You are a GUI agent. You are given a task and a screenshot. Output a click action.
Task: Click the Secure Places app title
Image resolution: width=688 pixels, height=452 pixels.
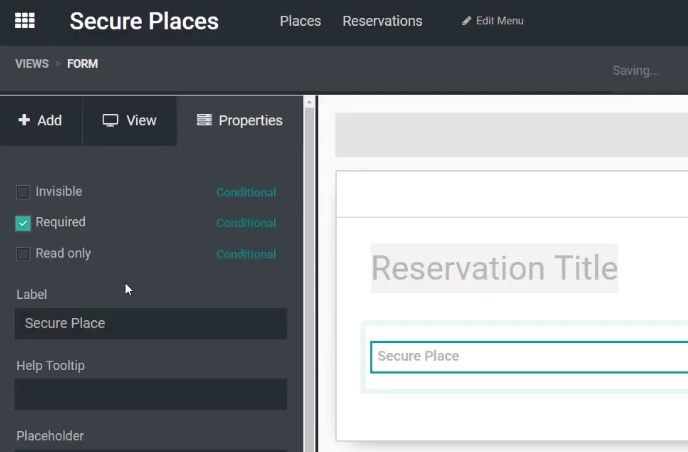144,21
